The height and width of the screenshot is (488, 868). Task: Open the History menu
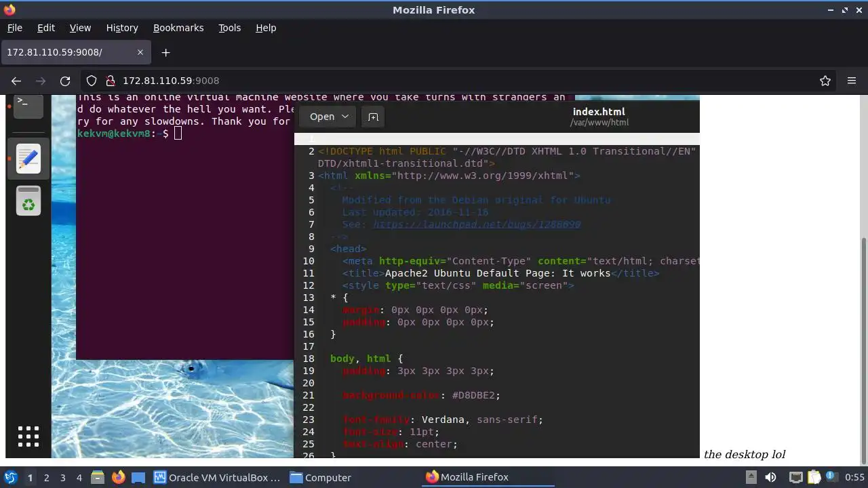pyautogui.click(x=122, y=28)
